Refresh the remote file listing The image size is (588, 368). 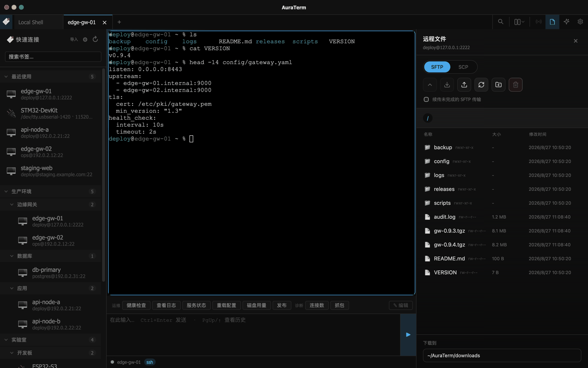[481, 85]
